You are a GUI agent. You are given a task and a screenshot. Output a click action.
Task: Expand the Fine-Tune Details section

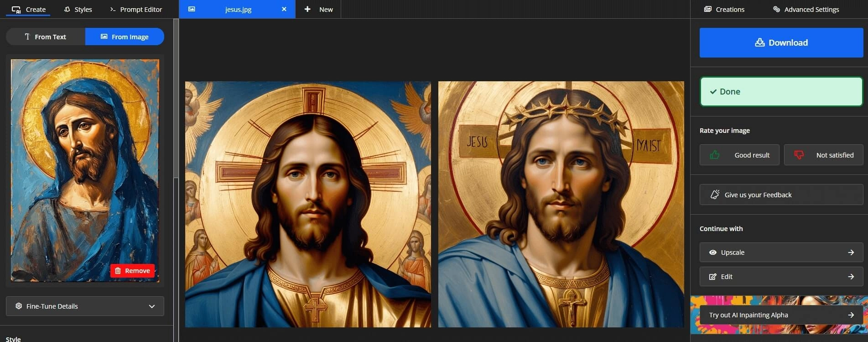85,306
